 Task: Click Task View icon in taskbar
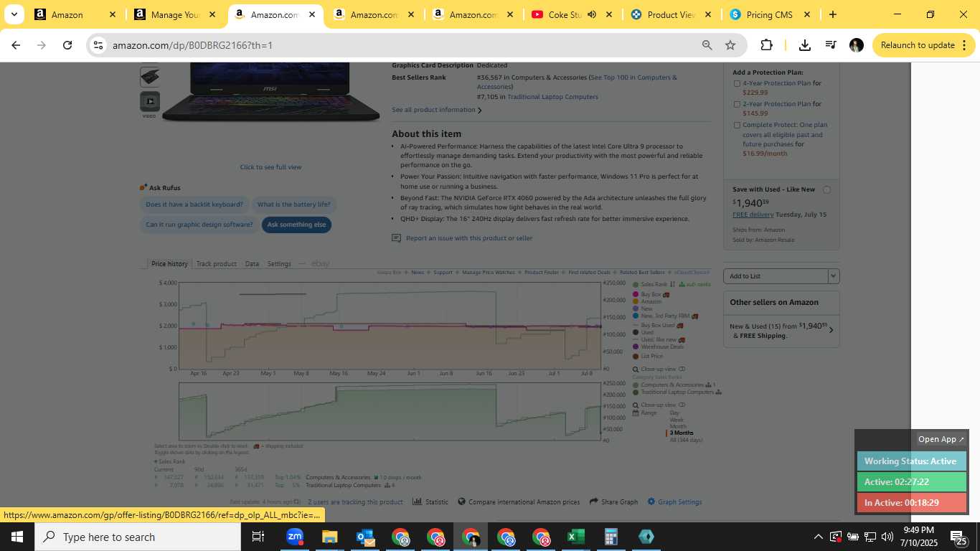(258, 537)
